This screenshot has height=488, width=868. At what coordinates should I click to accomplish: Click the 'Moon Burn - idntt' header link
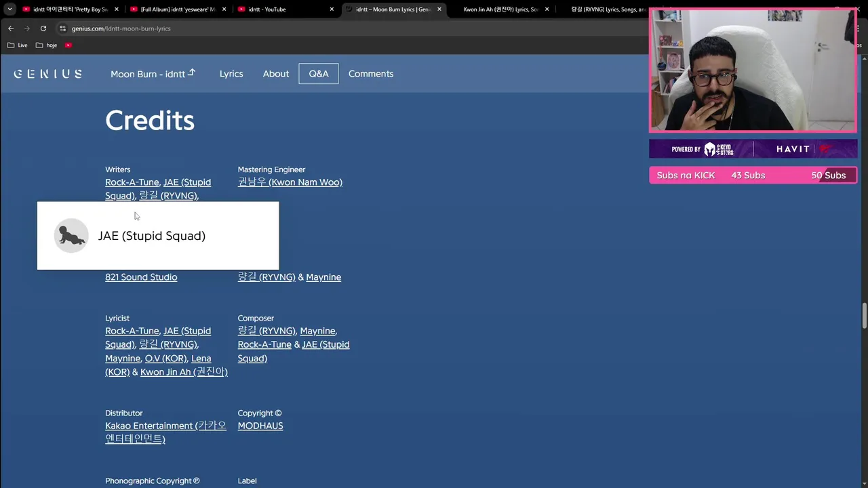click(153, 74)
